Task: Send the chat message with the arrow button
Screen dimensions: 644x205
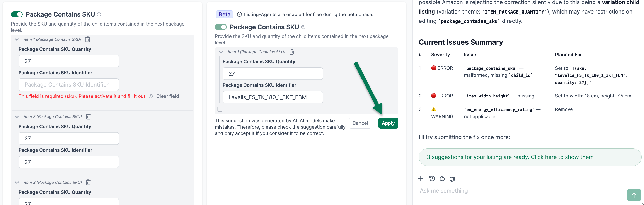Action: [634, 195]
